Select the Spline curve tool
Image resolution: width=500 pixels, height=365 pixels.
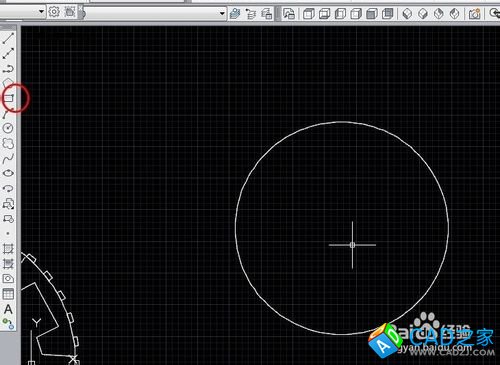(x=8, y=159)
